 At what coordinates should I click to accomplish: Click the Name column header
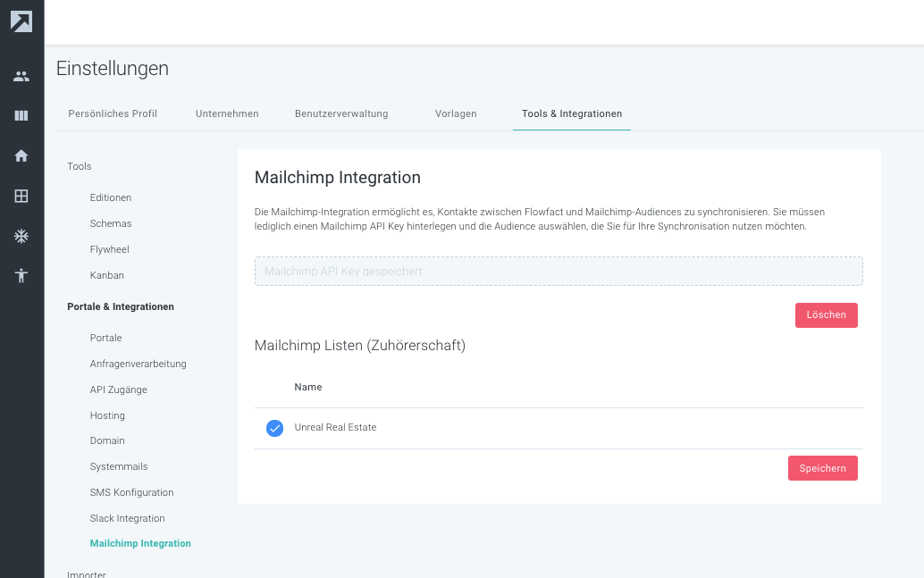pos(308,387)
